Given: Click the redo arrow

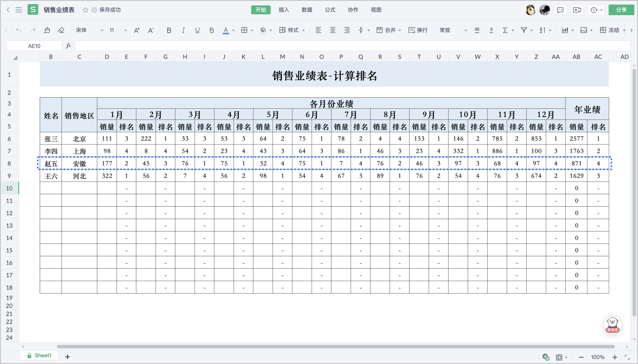Looking at the screenshot, I should point(33,30).
